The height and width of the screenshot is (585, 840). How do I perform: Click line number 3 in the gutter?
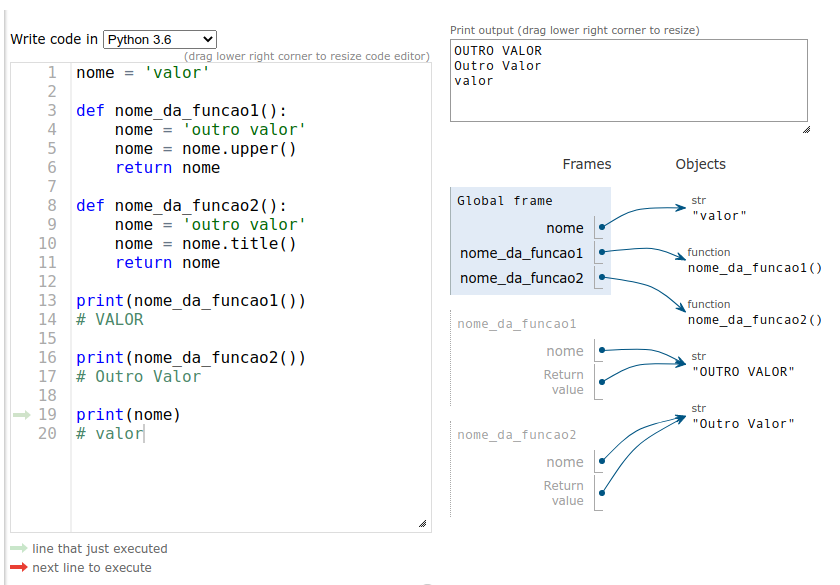pos(51,111)
